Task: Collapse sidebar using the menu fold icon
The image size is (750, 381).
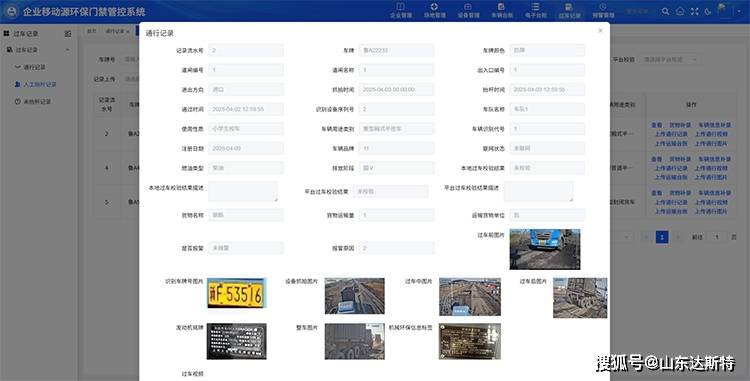Action: (68, 34)
